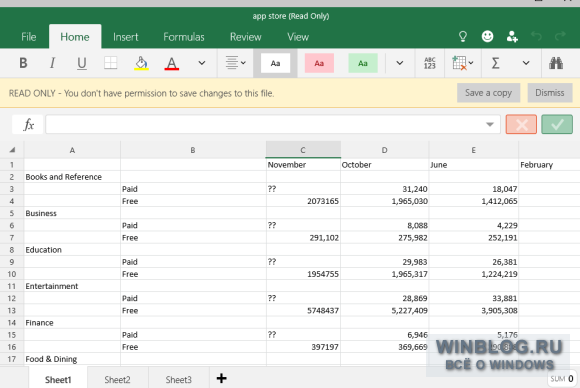This screenshot has width=580, height=388.
Task: Select column C header
Action: (x=303, y=150)
